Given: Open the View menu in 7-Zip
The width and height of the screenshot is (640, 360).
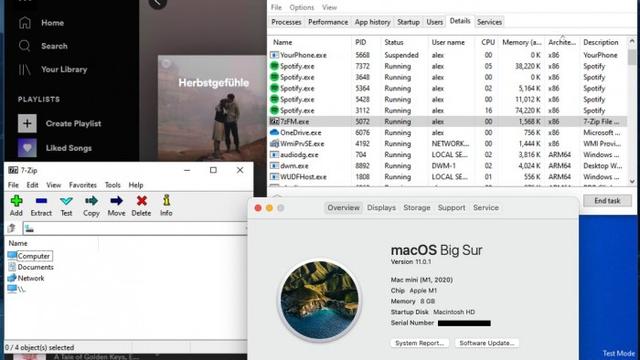Looking at the screenshot, I should 53,185.
